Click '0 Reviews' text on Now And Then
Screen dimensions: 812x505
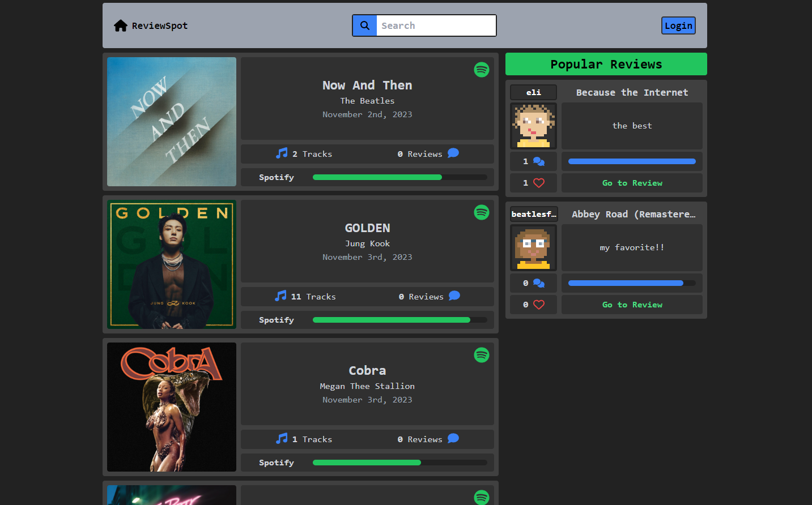[x=420, y=154]
